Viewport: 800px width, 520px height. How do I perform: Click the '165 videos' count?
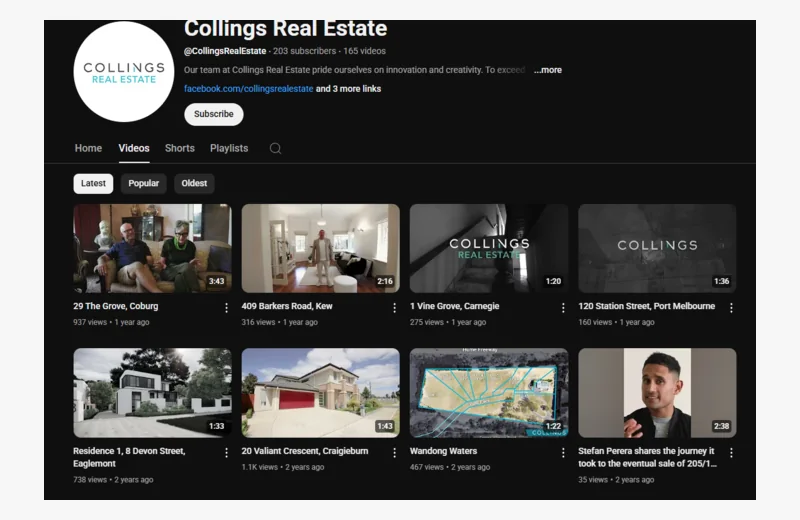click(364, 51)
